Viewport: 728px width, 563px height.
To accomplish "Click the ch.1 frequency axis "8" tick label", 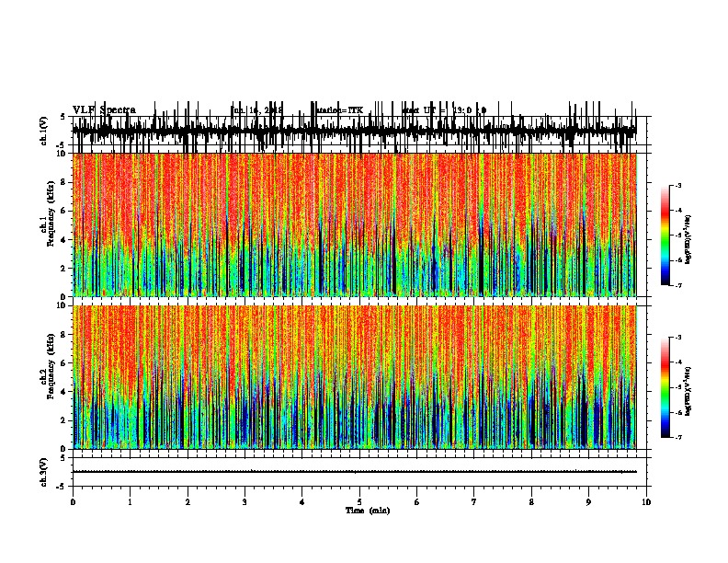I will click(64, 182).
